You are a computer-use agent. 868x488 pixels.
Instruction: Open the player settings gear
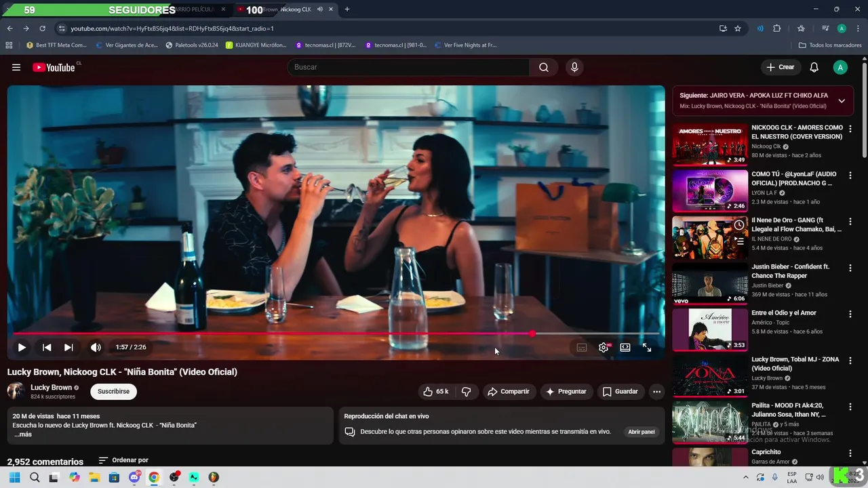[x=604, y=347]
